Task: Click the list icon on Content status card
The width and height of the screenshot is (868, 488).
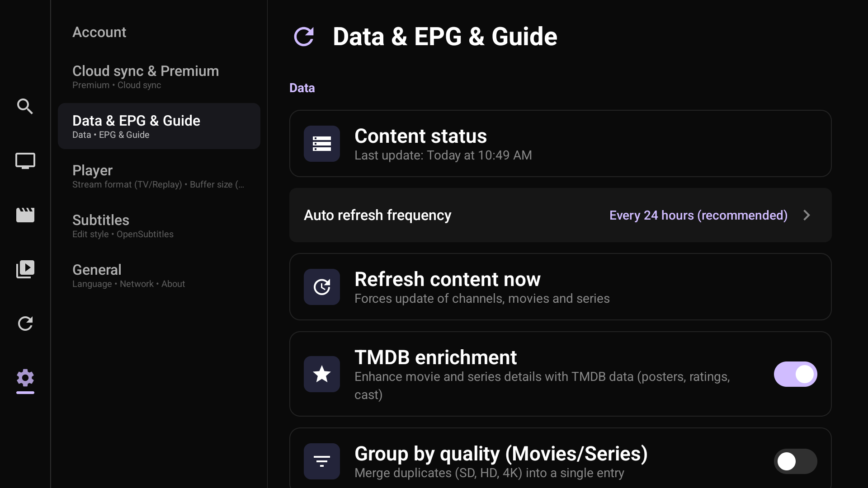Action: [x=321, y=144]
